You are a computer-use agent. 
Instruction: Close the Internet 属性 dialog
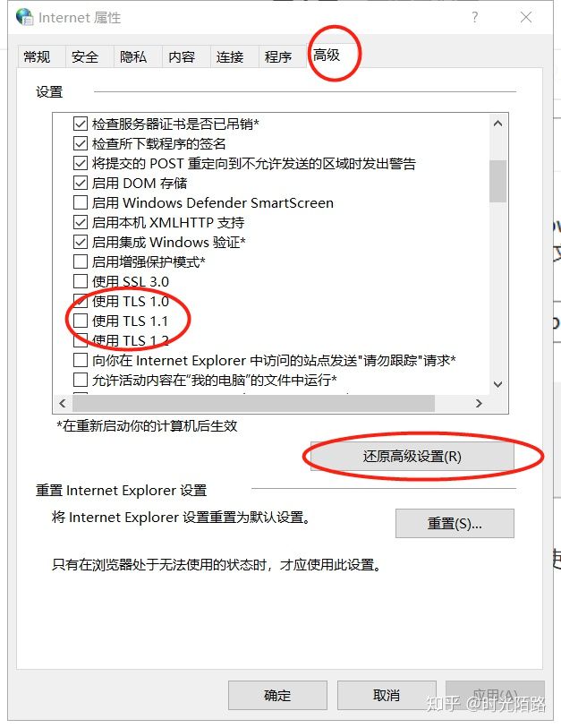coord(526,17)
